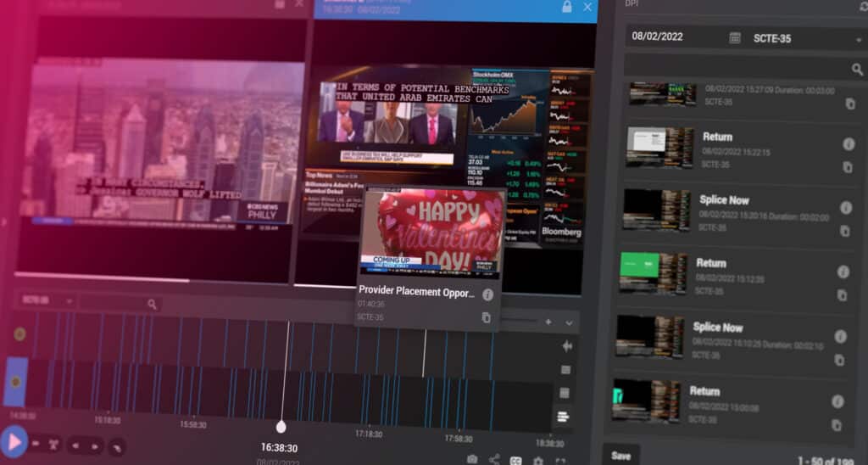Refresh the DPI panel with the reload icon

pyautogui.click(x=864, y=7)
